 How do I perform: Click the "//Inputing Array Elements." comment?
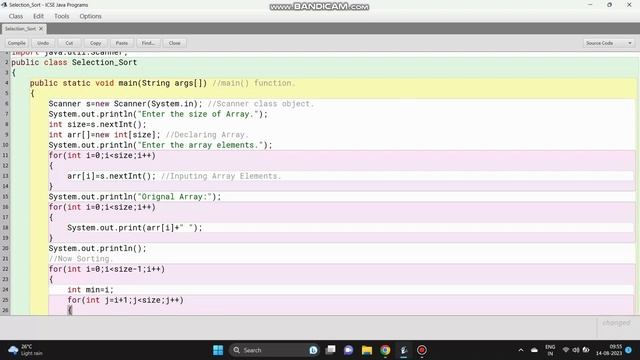[x=221, y=176]
